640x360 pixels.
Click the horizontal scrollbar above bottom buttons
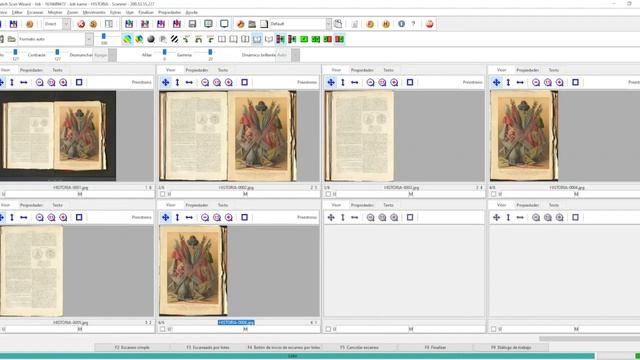tap(589, 338)
